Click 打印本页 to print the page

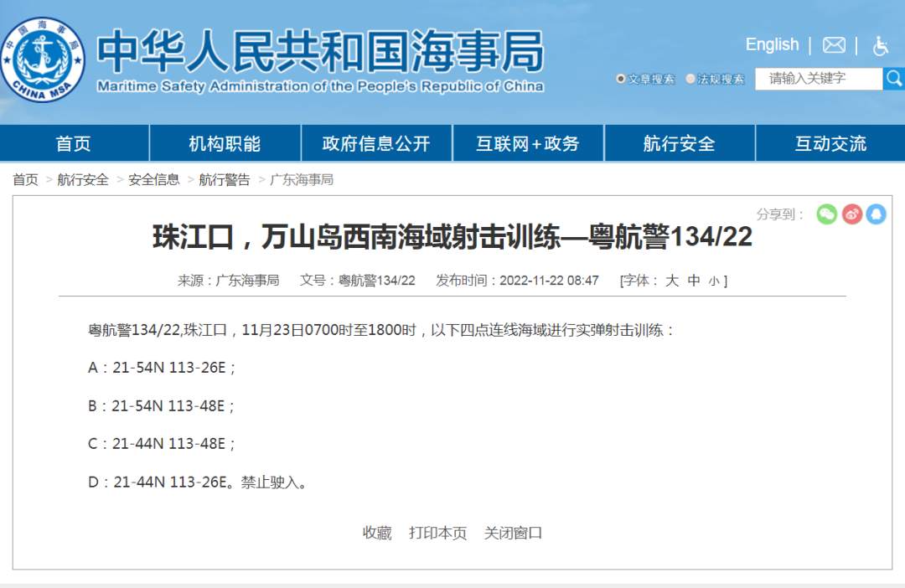438,533
